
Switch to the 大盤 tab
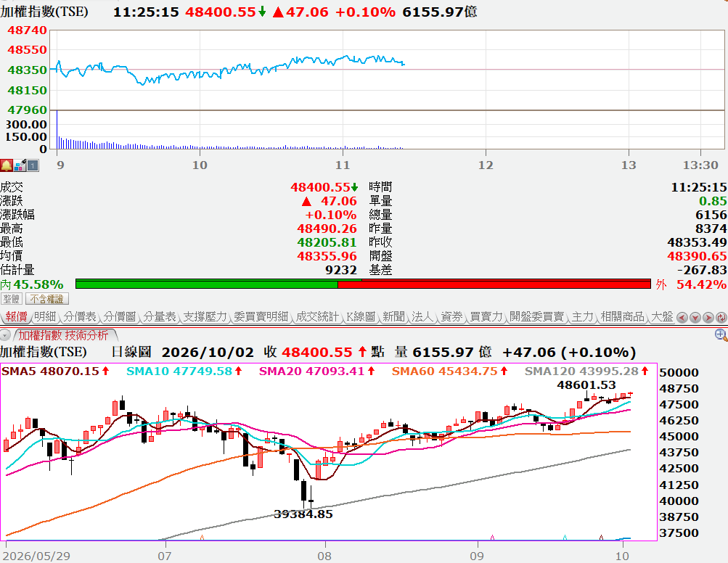tap(662, 316)
